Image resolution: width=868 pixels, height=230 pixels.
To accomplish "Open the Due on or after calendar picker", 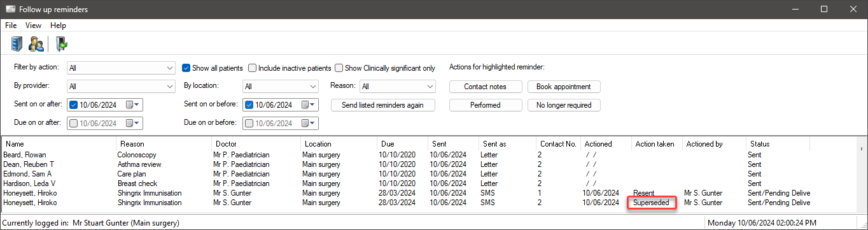I will pos(134,123).
